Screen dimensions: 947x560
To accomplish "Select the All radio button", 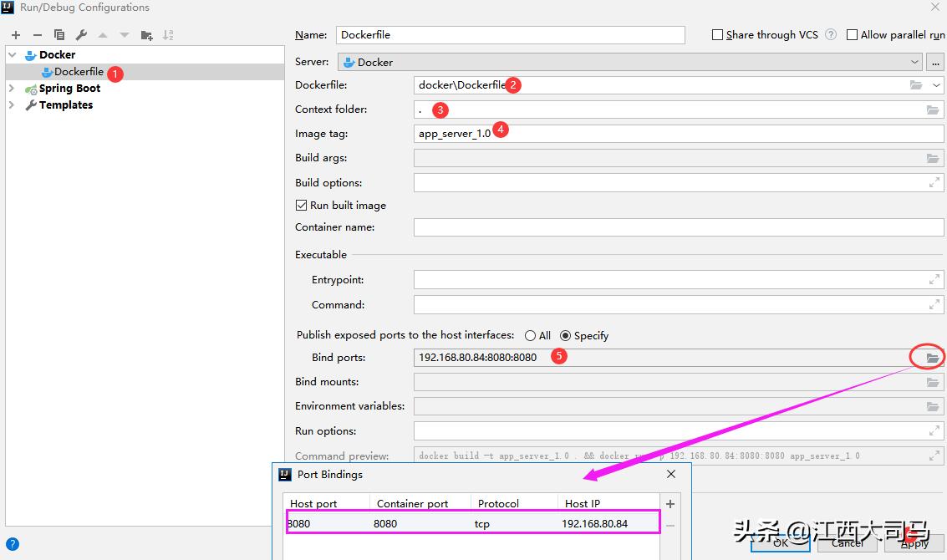I will click(x=530, y=336).
